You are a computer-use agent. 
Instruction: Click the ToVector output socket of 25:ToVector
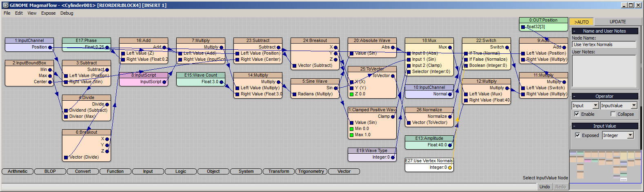pos(393,76)
